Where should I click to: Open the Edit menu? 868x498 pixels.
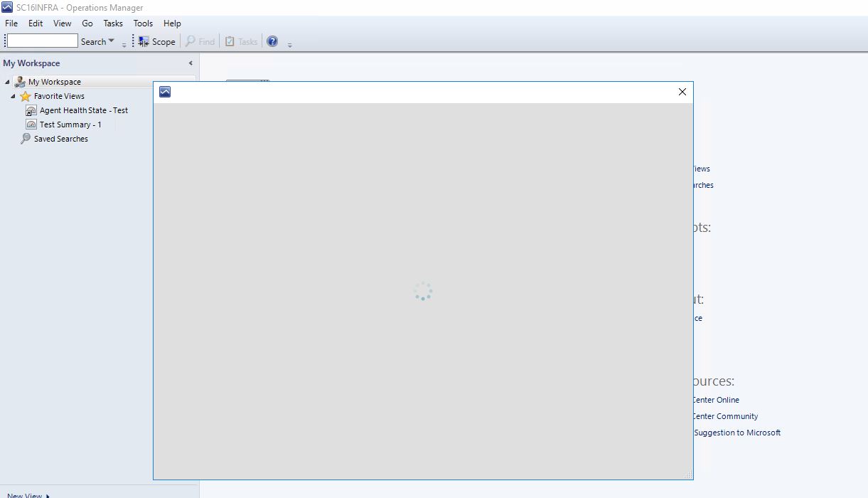(36, 23)
